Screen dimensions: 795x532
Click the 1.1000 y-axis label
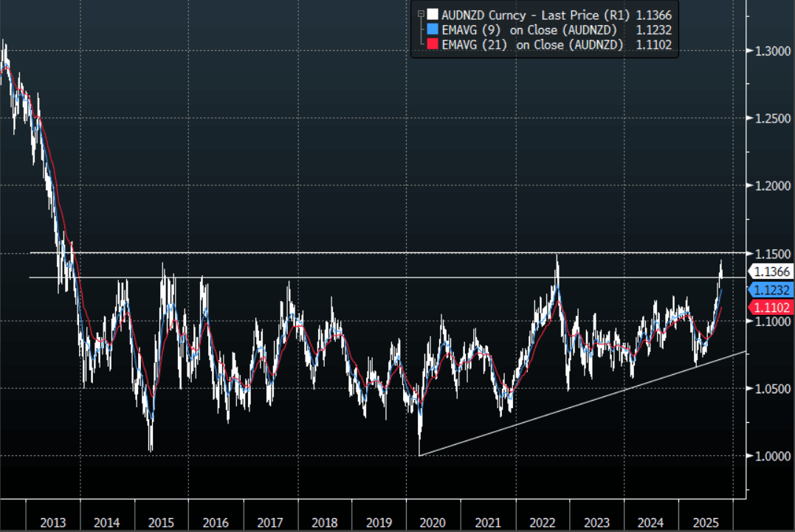click(x=773, y=321)
